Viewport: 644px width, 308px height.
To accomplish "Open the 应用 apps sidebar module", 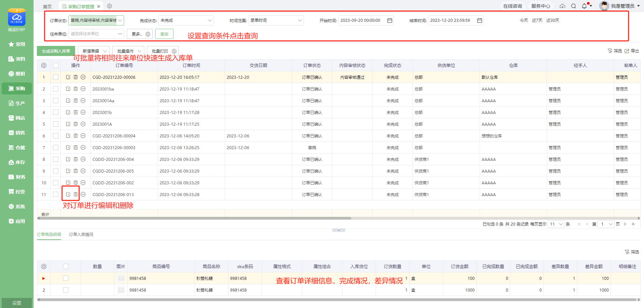I will [x=17, y=221].
